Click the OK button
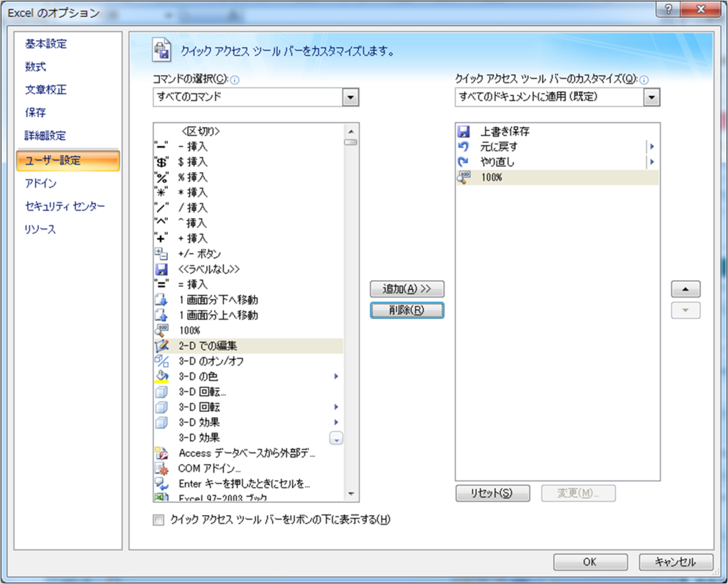728x584 pixels. (590, 562)
